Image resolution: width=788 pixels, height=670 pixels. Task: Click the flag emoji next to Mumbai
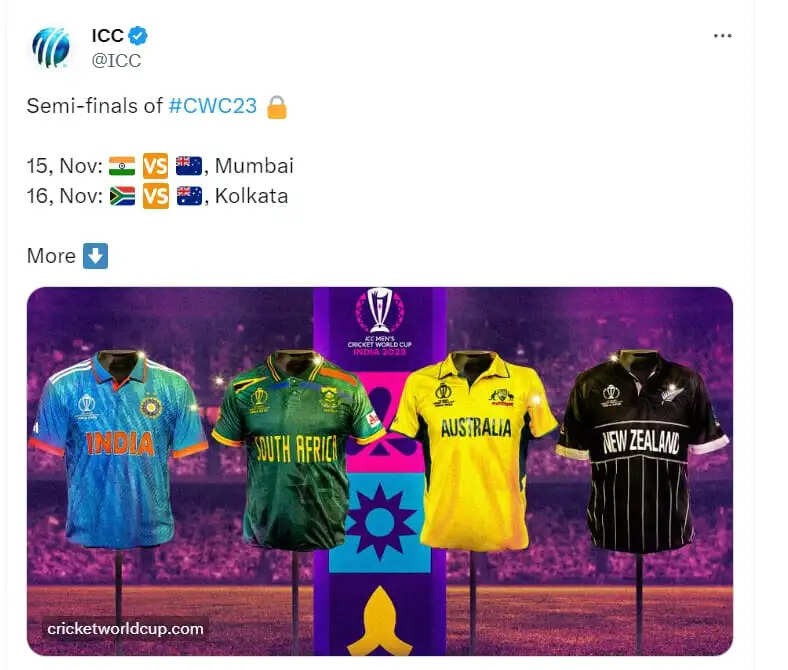[x=189, y=166]
